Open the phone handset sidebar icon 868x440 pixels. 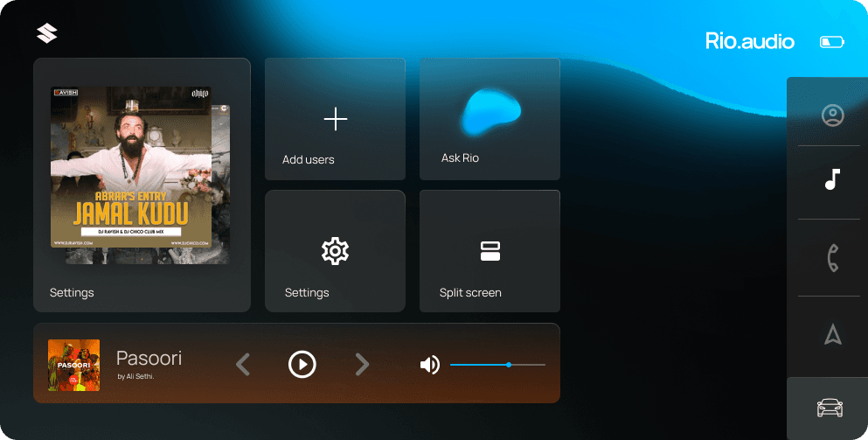tap(832, 258)
